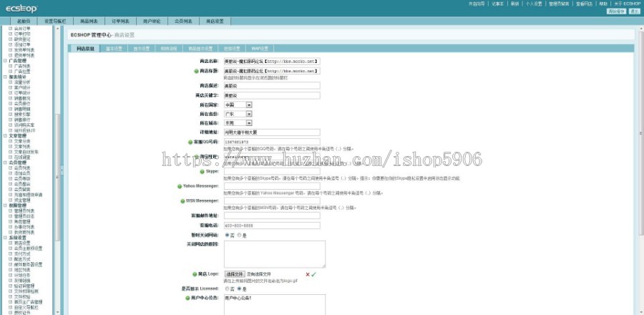Image resolution: width=644 pixels, height=315 pixels.
Task: Click the ECSHOP logo in the header
Action: click(x=21, y=8)
